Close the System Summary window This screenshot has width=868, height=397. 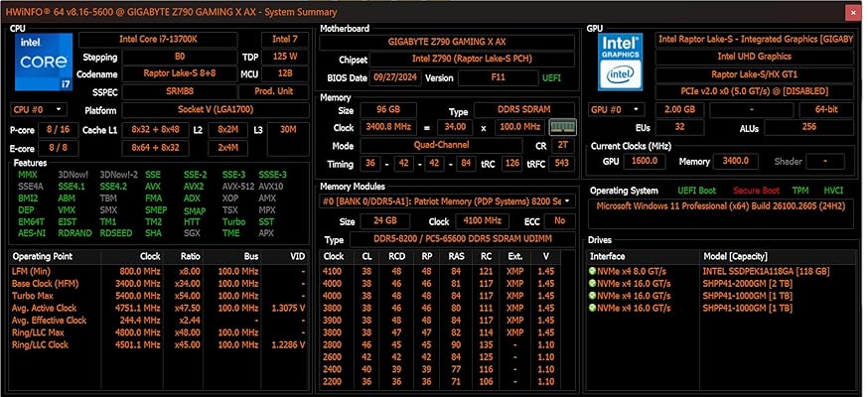tap(853, 11)
